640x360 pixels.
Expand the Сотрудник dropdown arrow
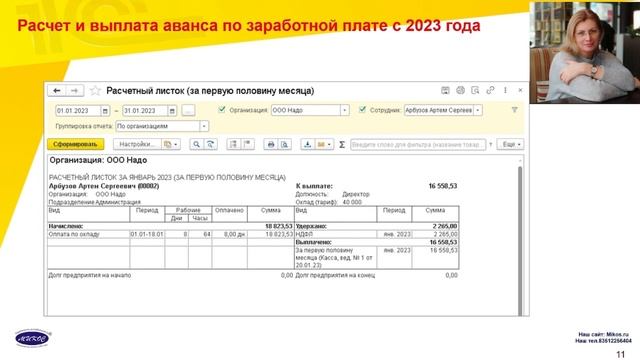478,110
